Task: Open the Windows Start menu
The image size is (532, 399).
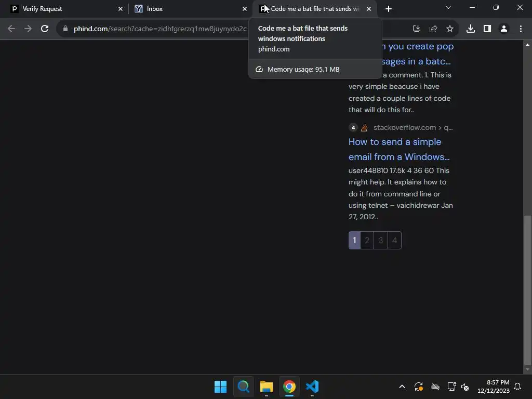Action: pos(220,387)
